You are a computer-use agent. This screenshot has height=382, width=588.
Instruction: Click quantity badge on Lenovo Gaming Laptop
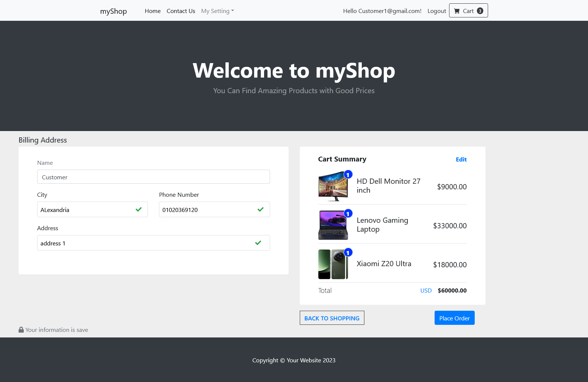[348, 213]
